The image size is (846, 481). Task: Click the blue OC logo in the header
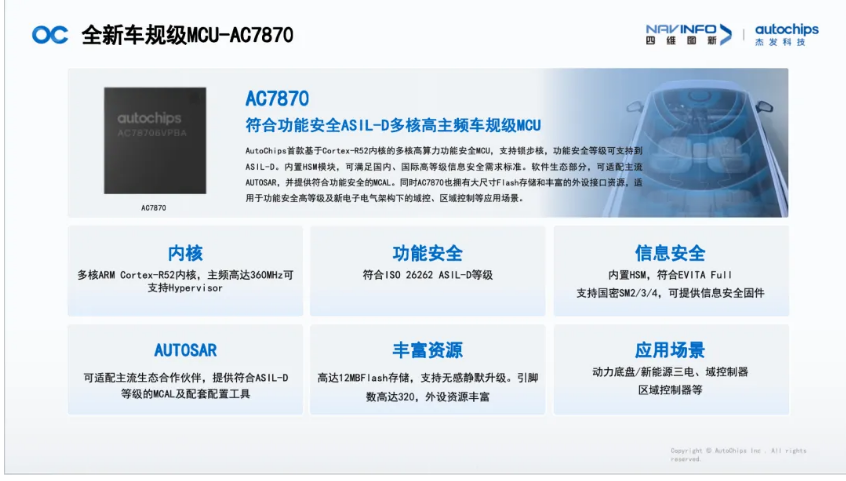click(x=49, y=35)
